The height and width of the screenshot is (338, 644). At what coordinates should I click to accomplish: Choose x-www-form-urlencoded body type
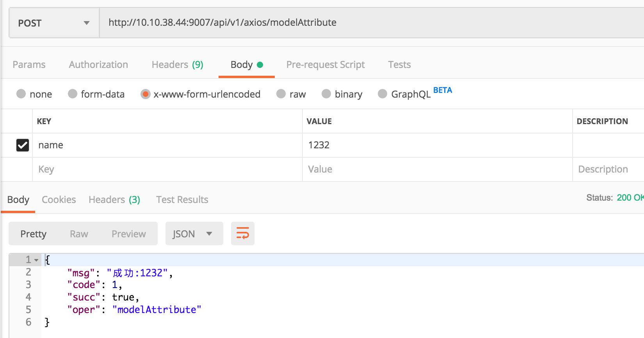click(201, 94)
